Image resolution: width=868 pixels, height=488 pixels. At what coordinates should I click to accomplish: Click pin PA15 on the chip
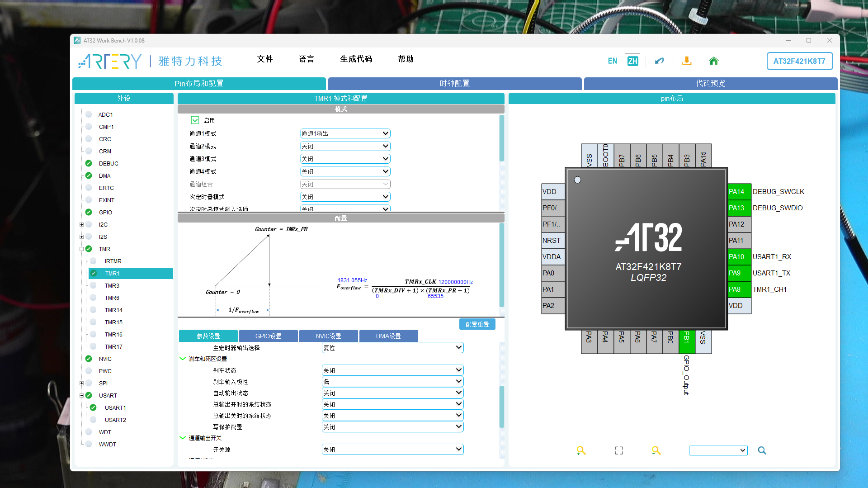(x=703, y=156)
